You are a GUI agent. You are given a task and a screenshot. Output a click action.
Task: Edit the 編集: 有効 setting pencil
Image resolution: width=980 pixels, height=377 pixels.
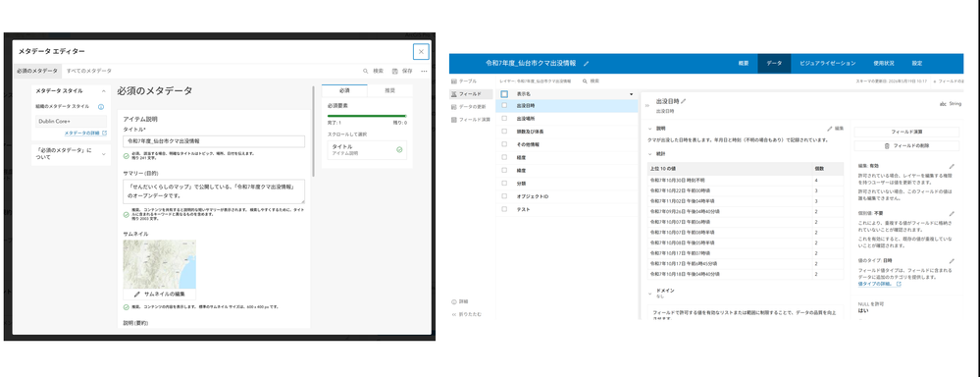pos(952,166)
